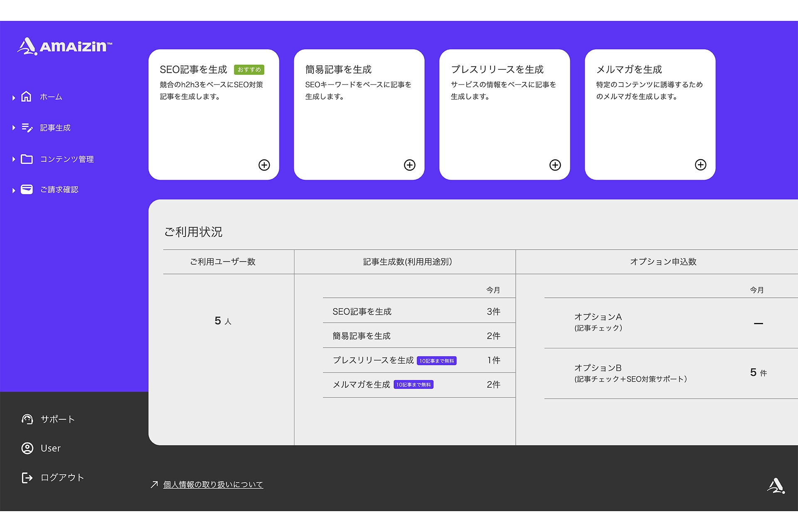Viewport: 798px width, 532px height.
Task: Click plus icon on プレスリリースを生成 card
Action: [555, 165]
